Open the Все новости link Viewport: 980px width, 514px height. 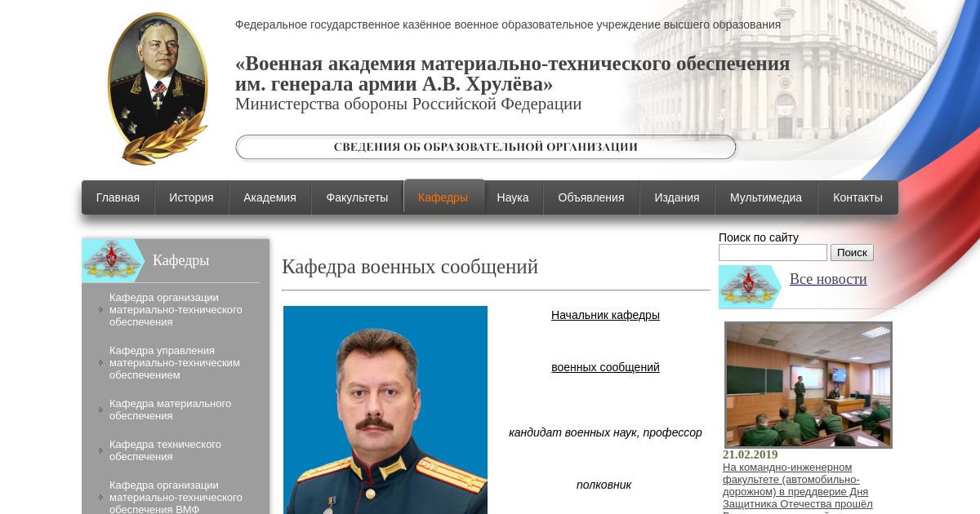[828, 279]
